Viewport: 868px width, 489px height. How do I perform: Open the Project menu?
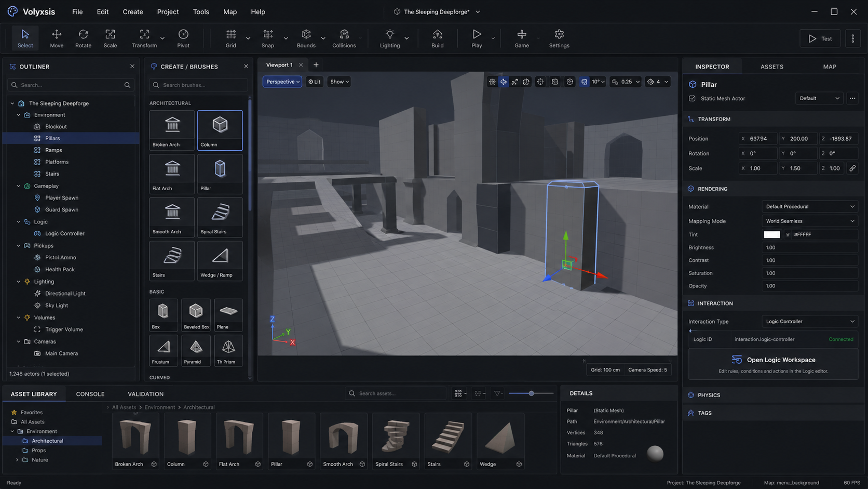point(168,12)
